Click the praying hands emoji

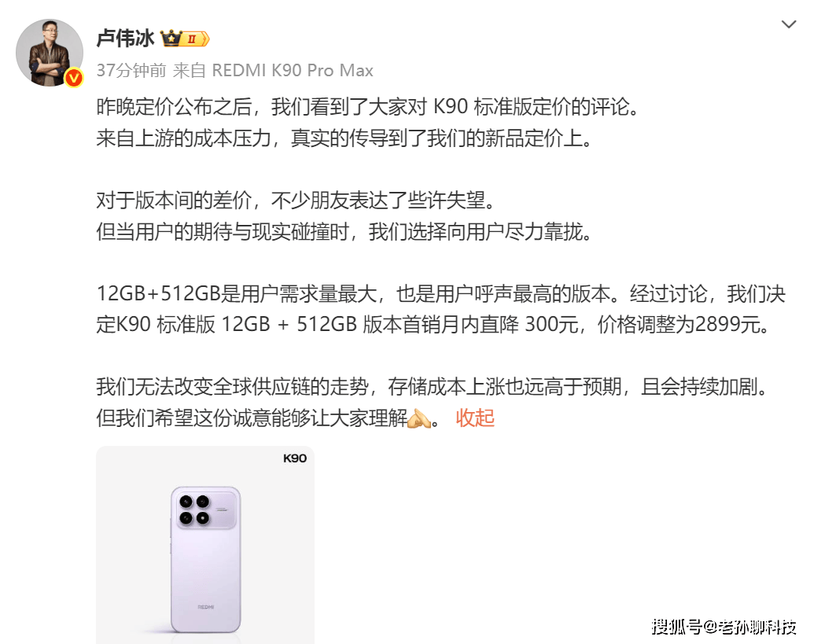click(x=418, y=418)
